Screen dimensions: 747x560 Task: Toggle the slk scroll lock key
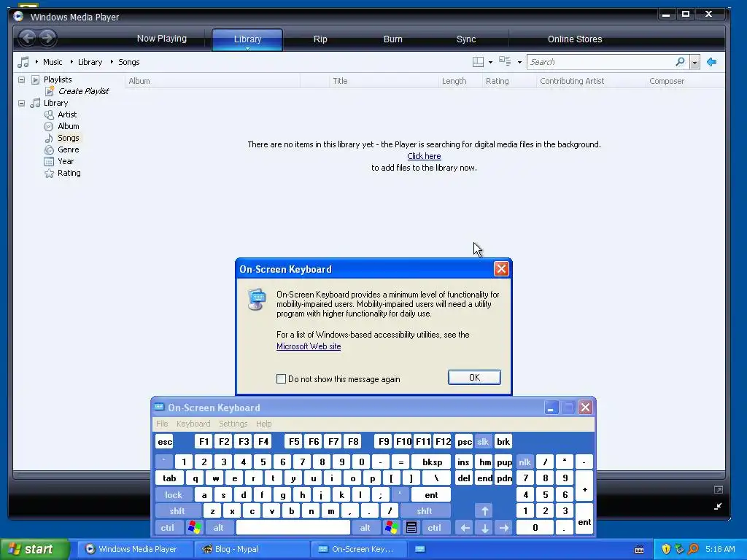[x=483, y=441]
